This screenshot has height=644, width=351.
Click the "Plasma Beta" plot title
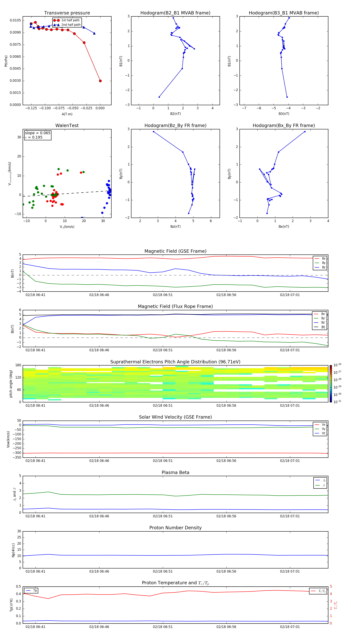click(x=175, y=473)
